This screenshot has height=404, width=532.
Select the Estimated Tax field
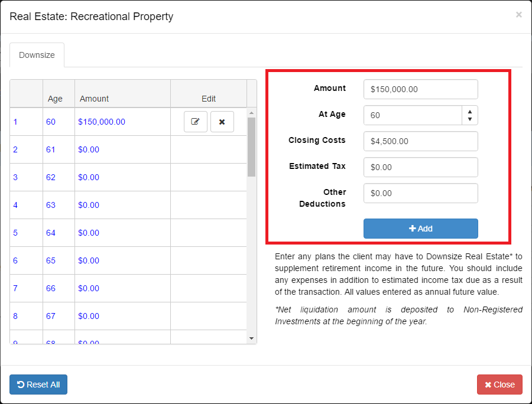pos(420,167)
